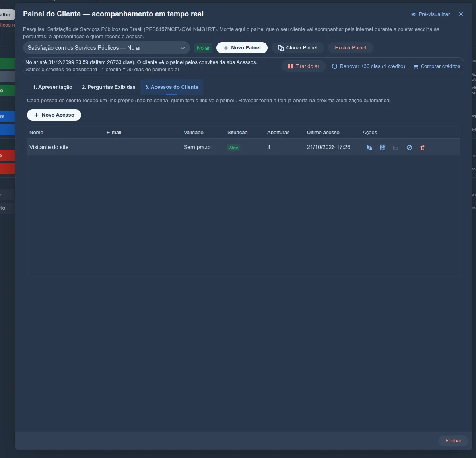Viewport: 476px width, 458px height.
Task: Delete the Visitante do site access
Action: 422,147
